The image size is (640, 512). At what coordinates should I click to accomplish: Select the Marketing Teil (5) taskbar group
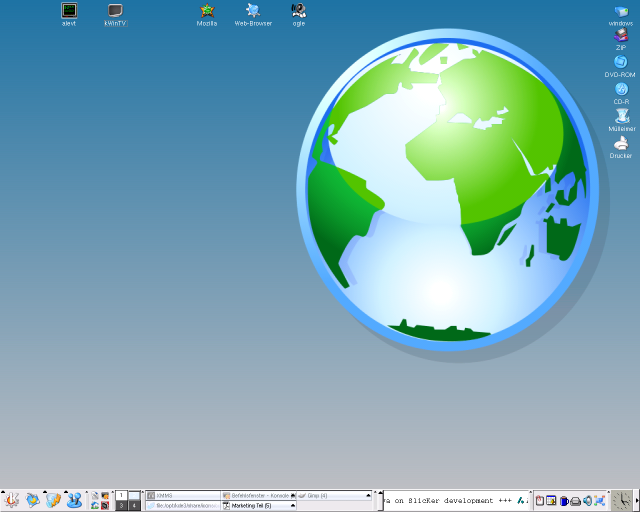[x=258, y=505]
